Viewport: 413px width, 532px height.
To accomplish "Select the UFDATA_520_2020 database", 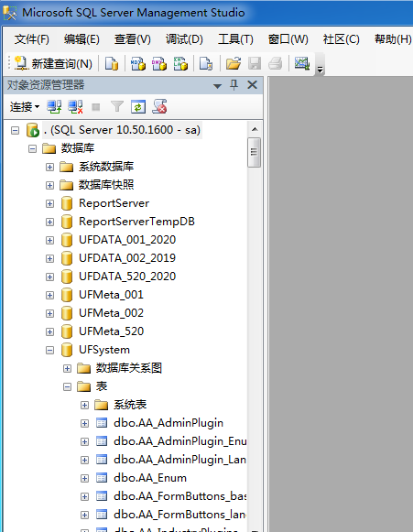I will 127,277.
